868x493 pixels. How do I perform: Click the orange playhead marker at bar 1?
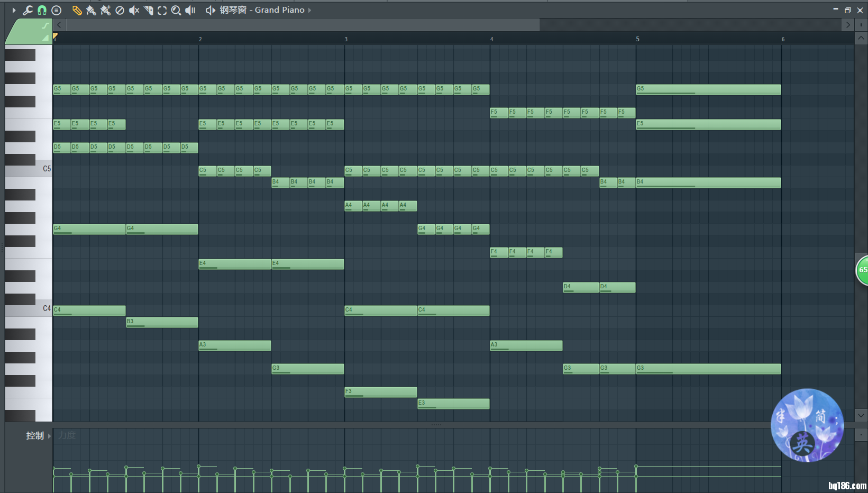pyautogui.click(x=55, y=36)
